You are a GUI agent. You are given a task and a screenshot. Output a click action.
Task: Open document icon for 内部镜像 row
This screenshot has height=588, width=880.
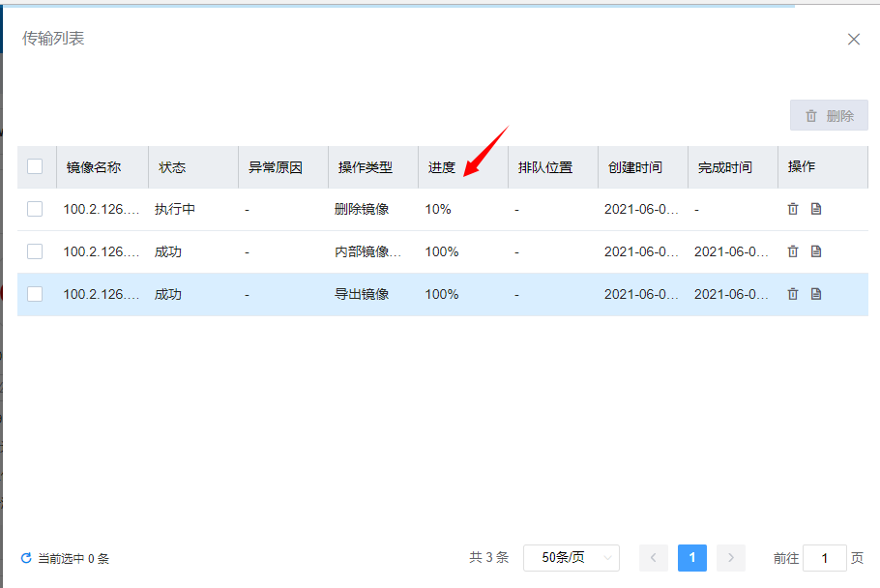(x=816, y=251)
